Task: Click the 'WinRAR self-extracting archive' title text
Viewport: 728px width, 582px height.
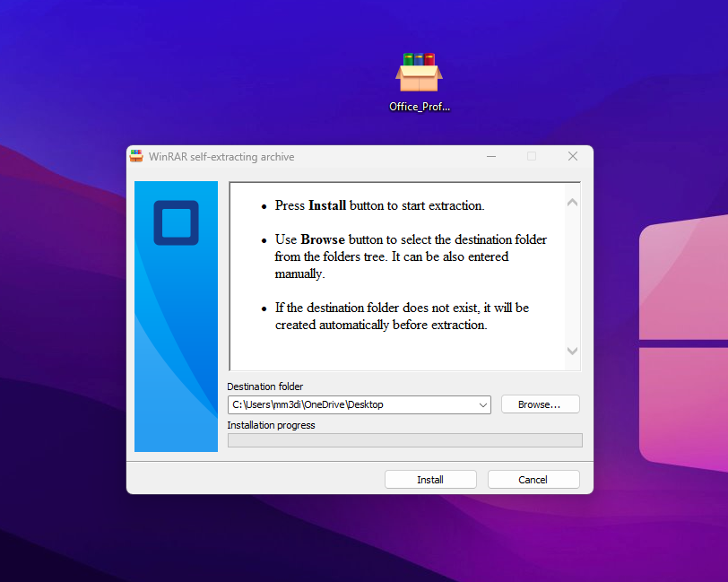Action: [221, 157]
